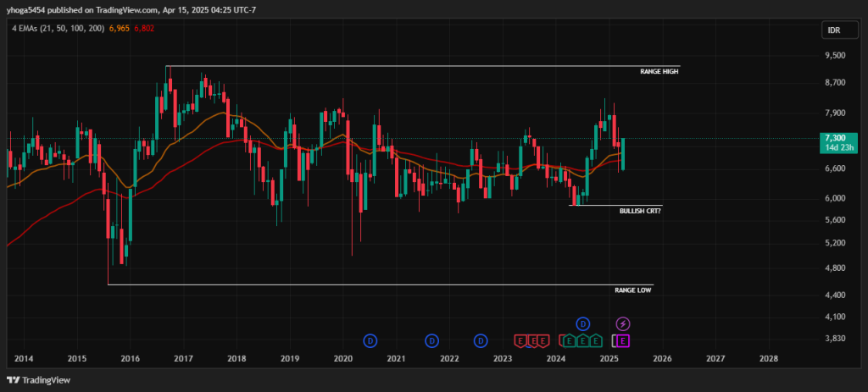Click the yhoga5454 published header text
Screen dimensions: 868x392
131,10
